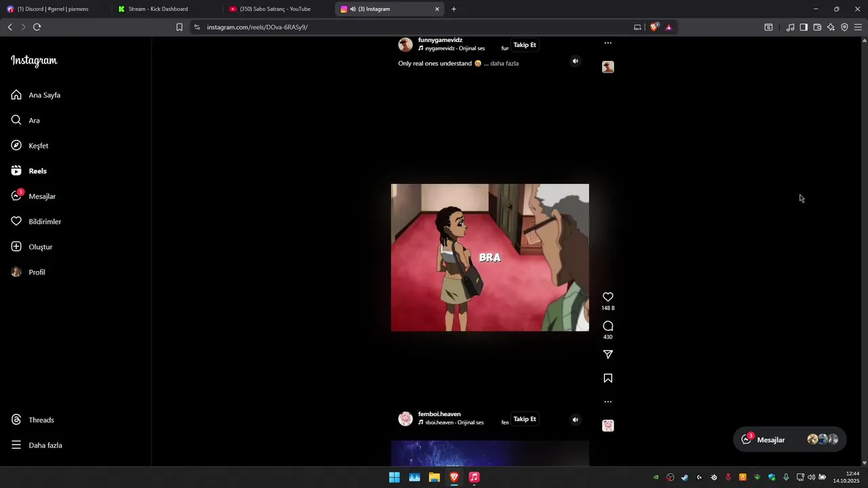Open volume control in system tray
Viewport: 868px width, 488px height.
pos(811,477)
